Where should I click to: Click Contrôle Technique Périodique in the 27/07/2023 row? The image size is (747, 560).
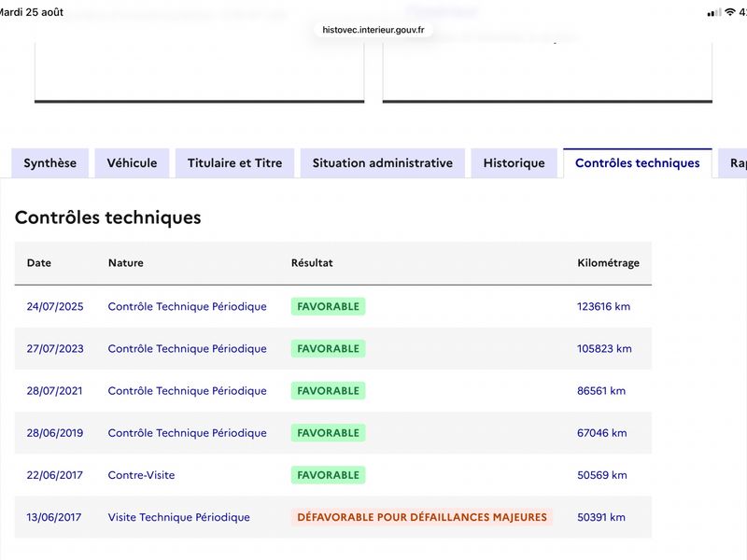click(188, 348)
